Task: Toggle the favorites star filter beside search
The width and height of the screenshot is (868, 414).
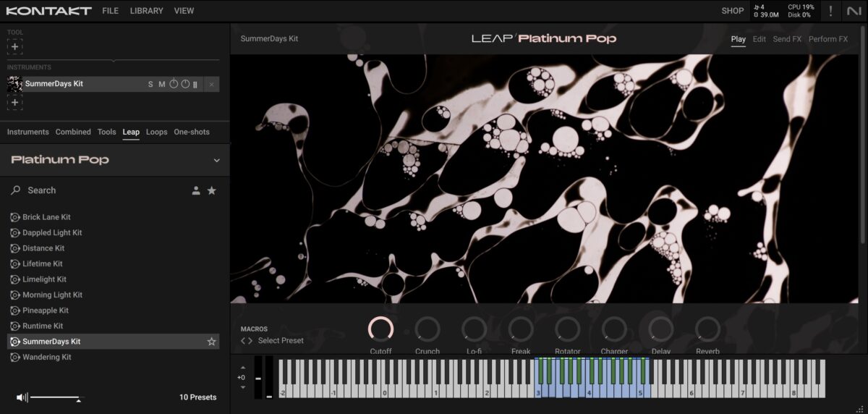Action: point(212,190)
